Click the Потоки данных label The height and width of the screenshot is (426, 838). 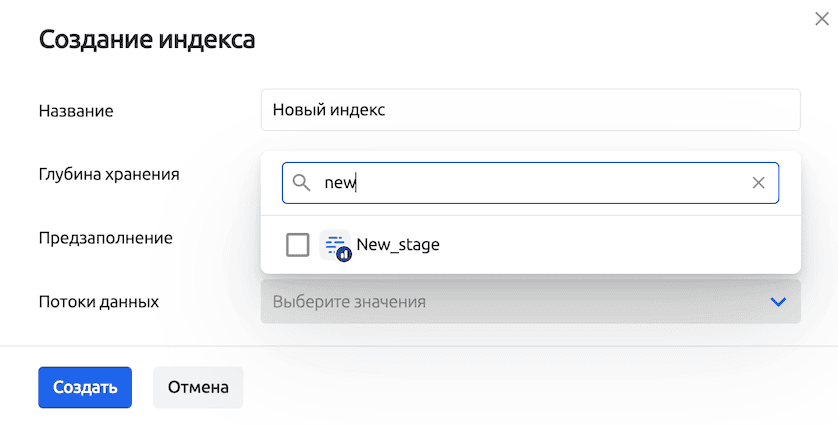tap(99, 301)
